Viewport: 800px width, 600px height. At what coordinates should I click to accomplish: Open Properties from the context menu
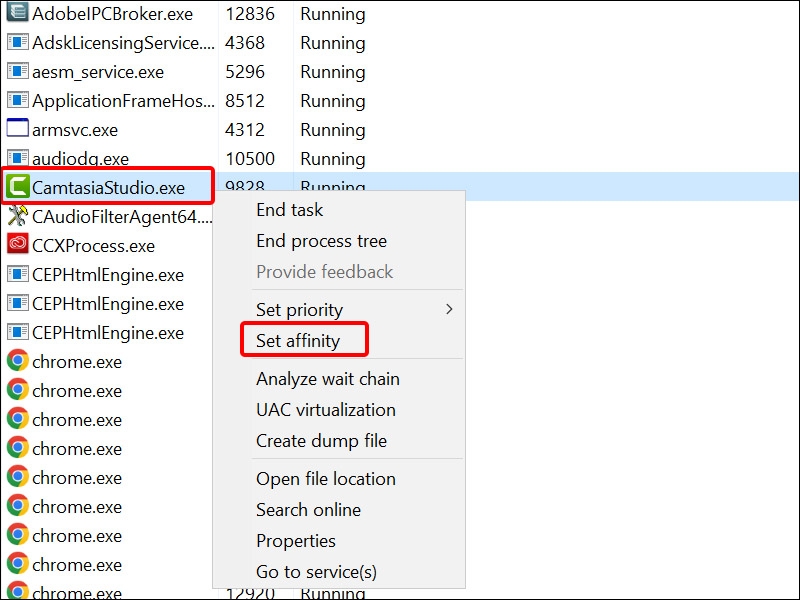296,541
